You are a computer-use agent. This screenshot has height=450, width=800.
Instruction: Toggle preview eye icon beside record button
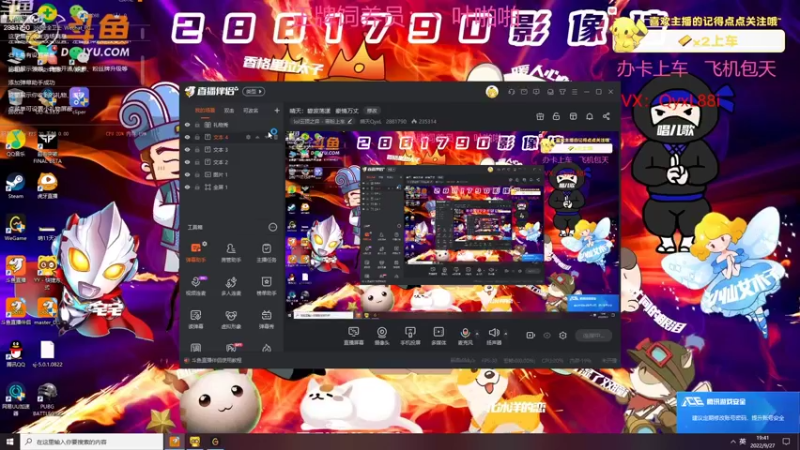[547, 335]
